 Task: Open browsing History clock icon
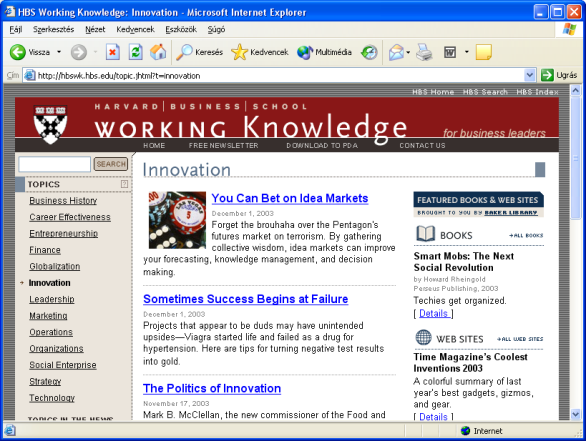pos(369,52)
